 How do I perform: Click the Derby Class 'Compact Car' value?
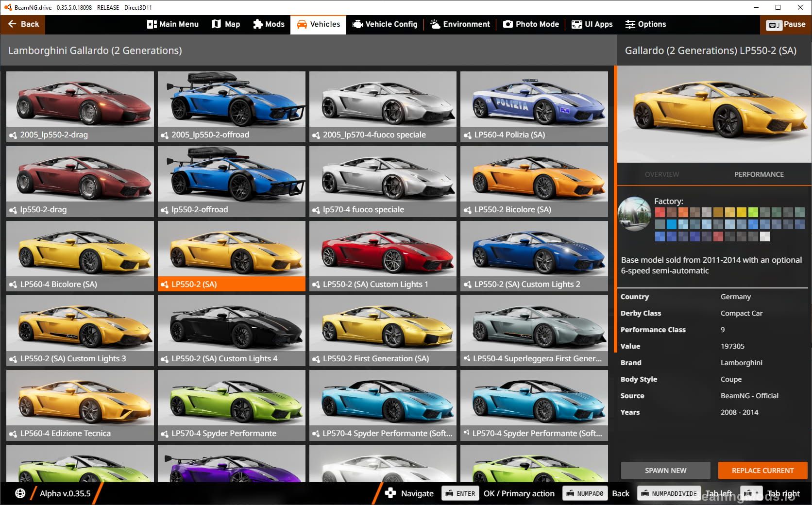click(x=742, y=313)
